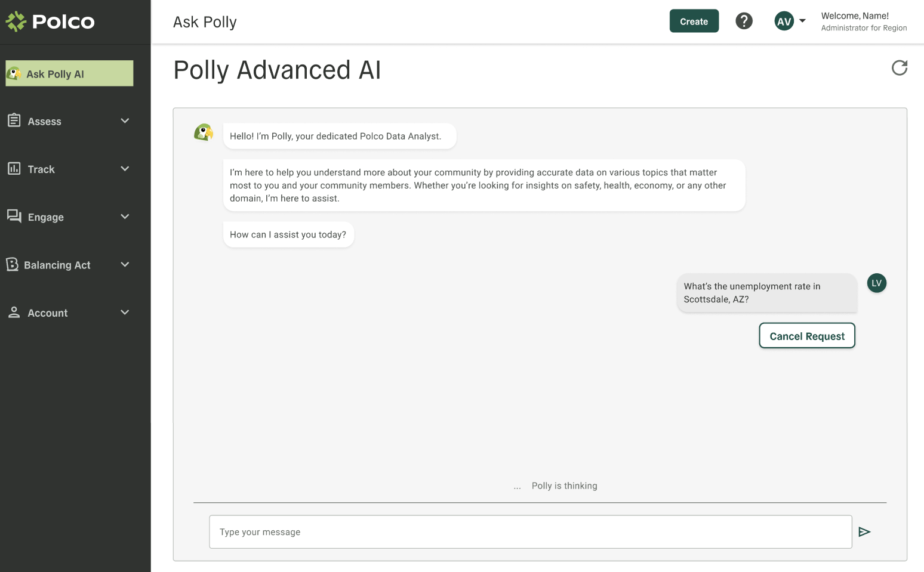Click the Administrator for Region text

[864, 28]
